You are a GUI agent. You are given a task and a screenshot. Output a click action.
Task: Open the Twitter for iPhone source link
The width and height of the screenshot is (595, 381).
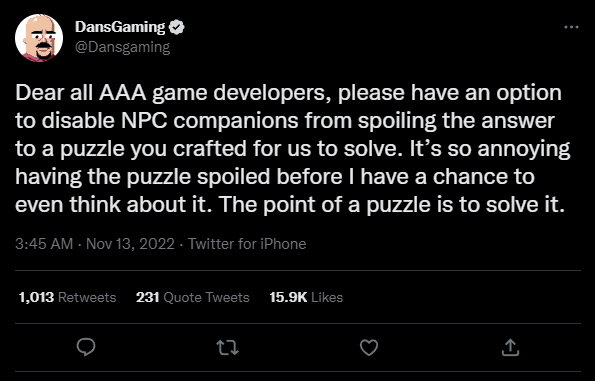tap(247, 244)
